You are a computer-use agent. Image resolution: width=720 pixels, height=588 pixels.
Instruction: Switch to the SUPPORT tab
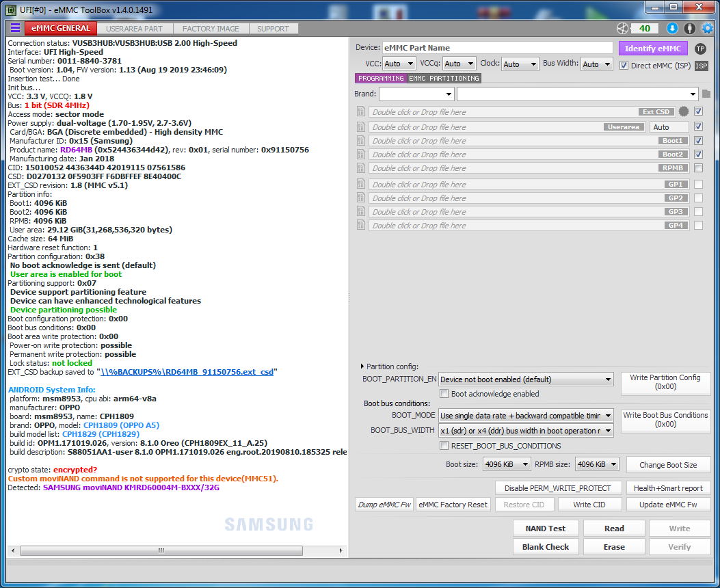click(274, 29)
